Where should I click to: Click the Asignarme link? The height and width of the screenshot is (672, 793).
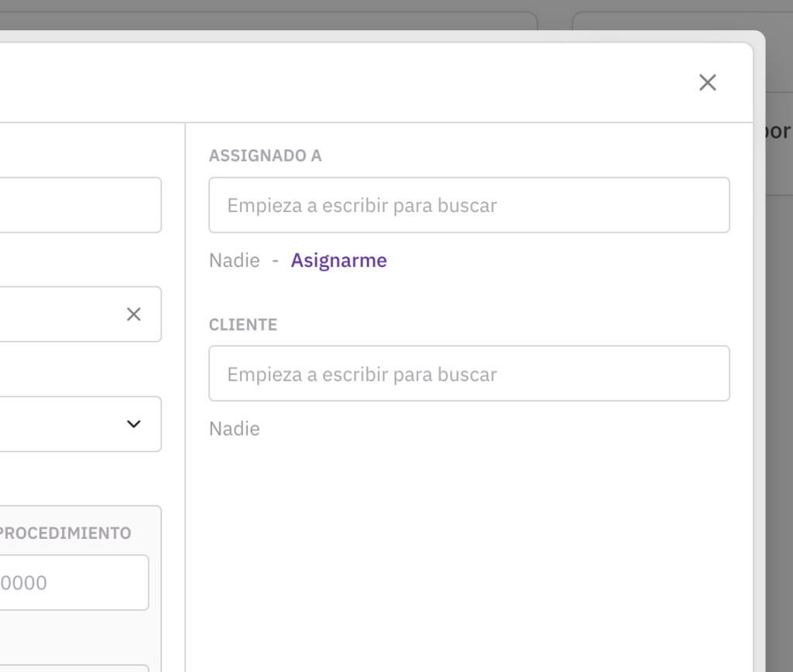338,261
